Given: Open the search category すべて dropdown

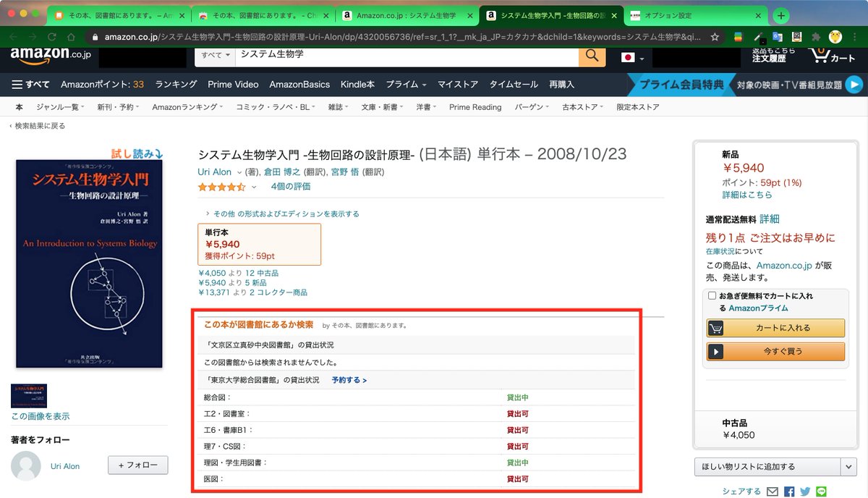Looking at the screenshot, I should 217,55.
